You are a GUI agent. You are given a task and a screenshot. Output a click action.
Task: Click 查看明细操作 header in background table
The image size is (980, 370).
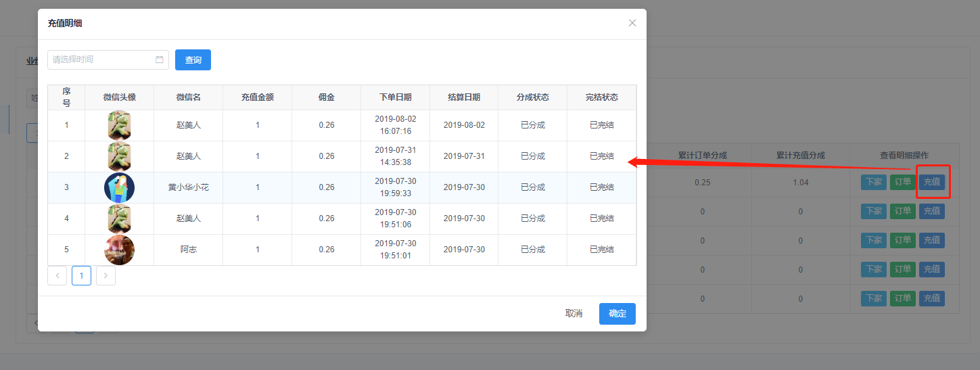coord(904,155)
